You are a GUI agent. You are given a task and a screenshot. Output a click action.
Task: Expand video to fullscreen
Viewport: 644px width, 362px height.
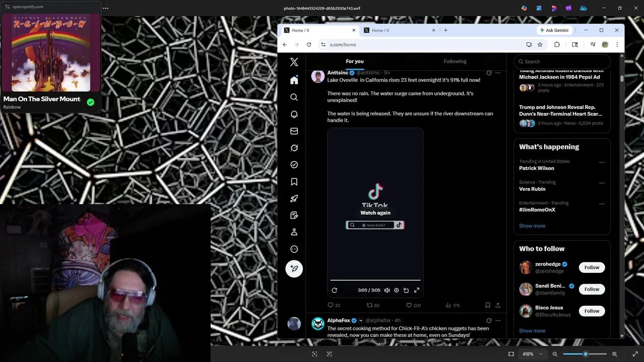point(417,290)
